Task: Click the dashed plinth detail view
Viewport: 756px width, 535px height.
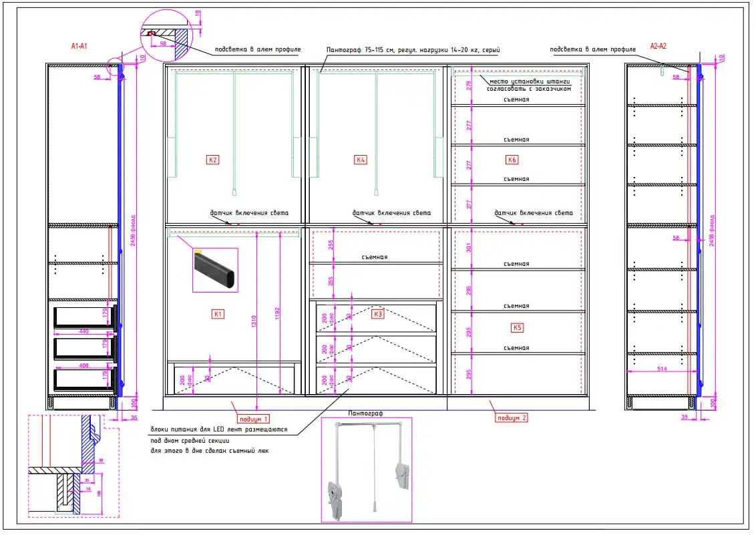Action: point(73,466)
